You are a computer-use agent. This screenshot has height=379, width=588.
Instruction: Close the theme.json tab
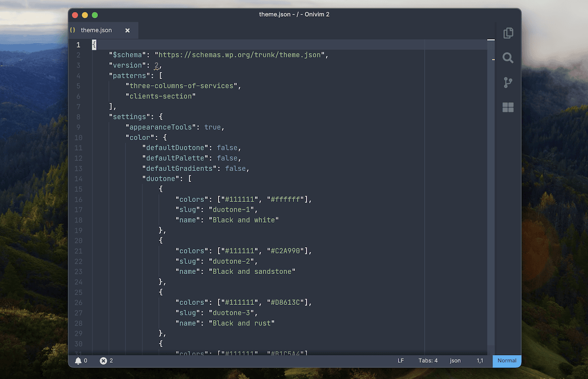[127, 30]
